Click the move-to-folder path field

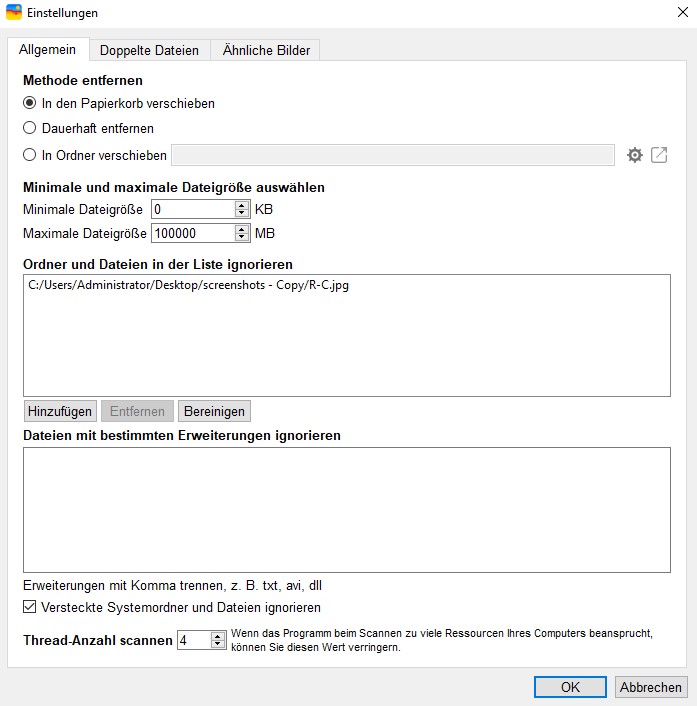click(x=393, y=155)
